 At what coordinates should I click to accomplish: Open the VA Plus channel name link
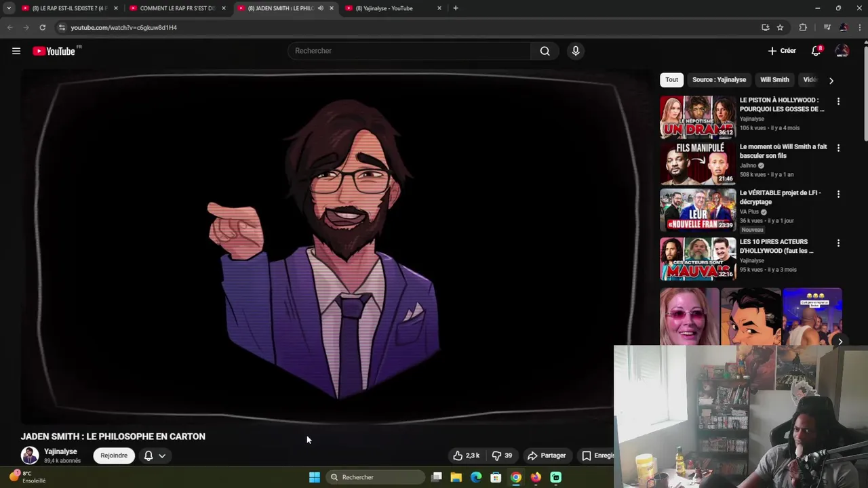tap(749, 211)
